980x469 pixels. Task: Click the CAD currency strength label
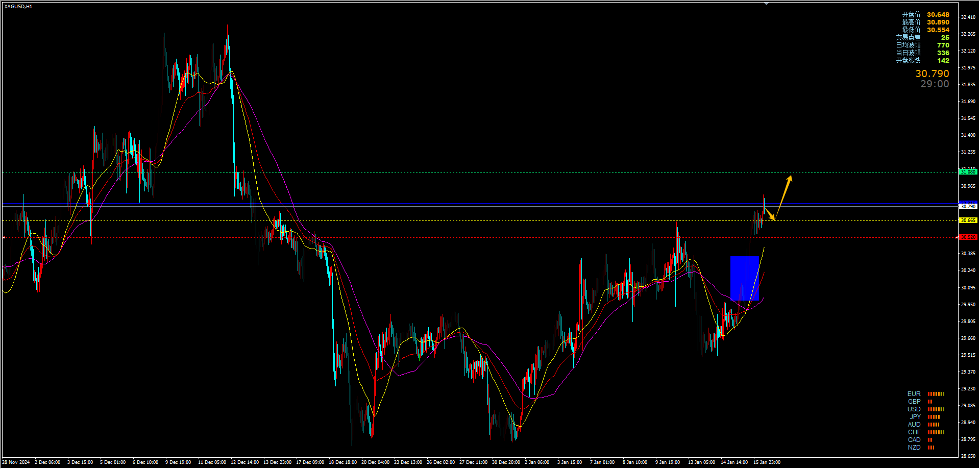coord(914,440)
